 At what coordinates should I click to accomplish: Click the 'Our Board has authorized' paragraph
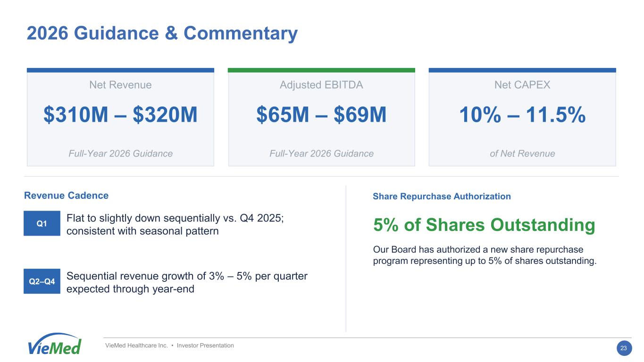point(485,255)
